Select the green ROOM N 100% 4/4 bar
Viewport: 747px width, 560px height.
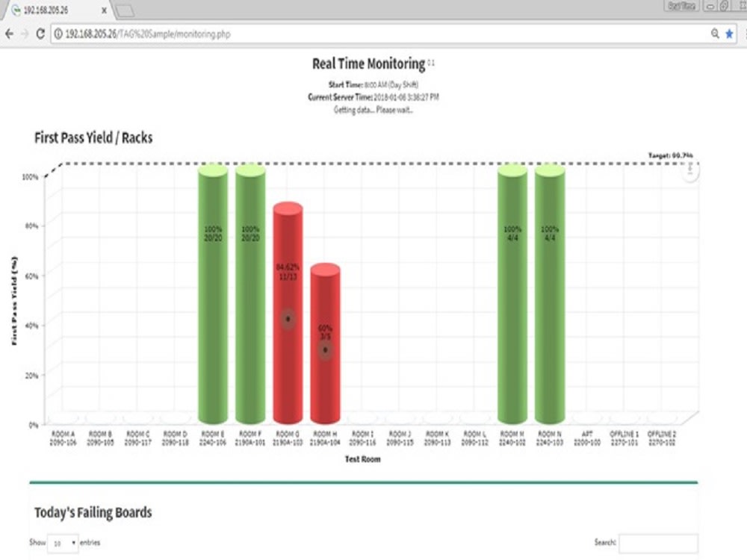pyautogui.click(x=550, y=293)
